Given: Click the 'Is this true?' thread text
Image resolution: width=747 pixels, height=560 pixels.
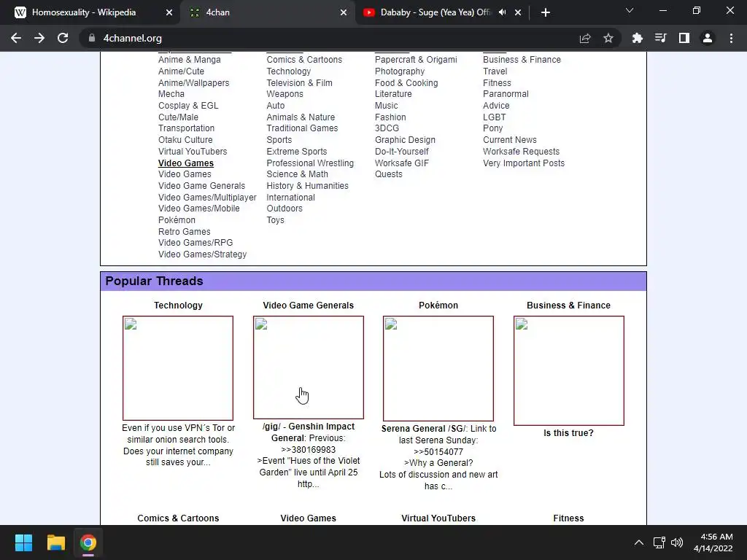Looking at the screenshot, I should 568,433.
